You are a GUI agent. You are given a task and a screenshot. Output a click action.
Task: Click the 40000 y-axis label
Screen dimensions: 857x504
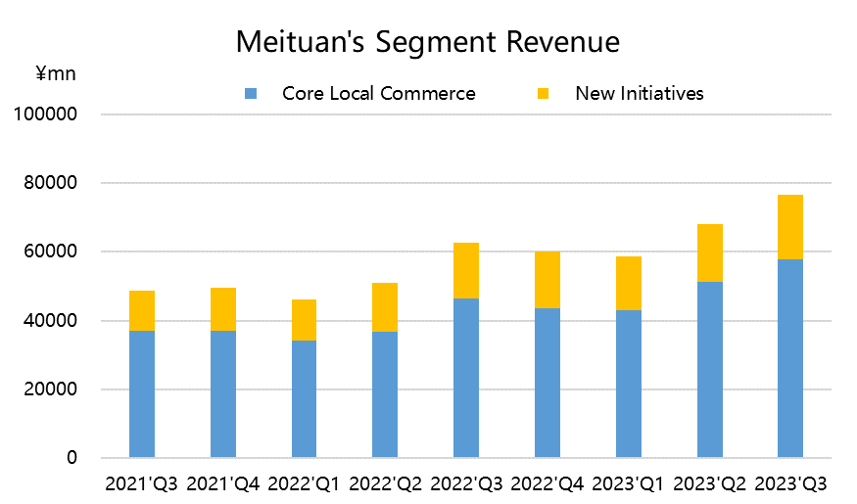pyautogui.click(x=50, y=320)
